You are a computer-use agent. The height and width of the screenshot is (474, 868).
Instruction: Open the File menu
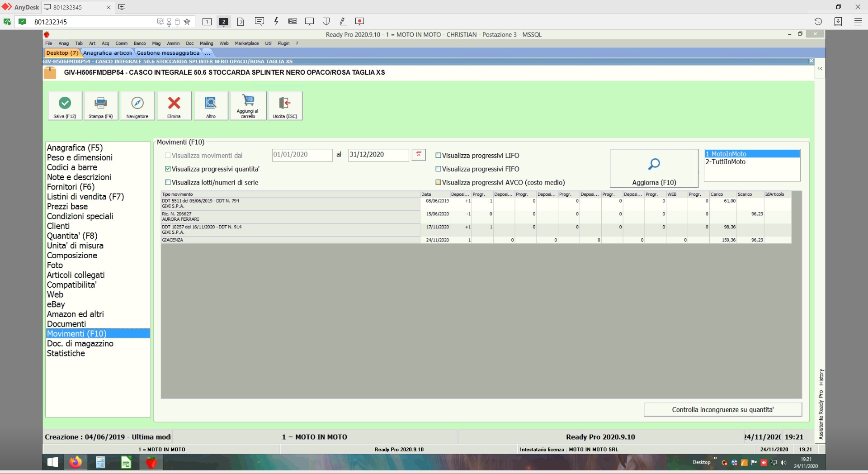(48, 43)
